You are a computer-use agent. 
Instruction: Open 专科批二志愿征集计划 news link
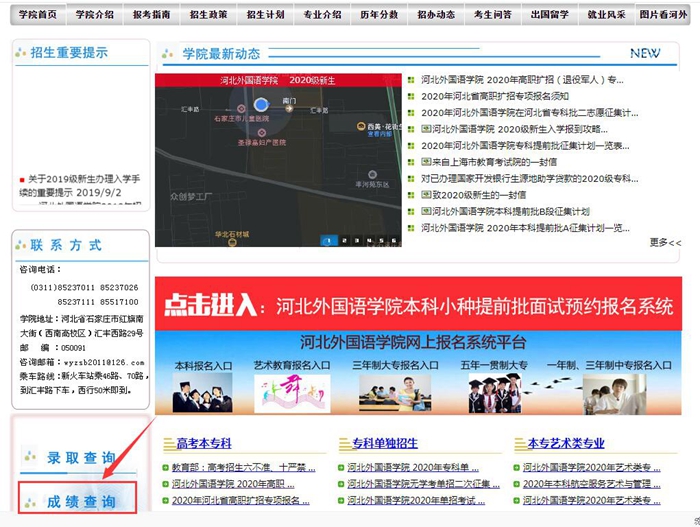click(529, 113)
